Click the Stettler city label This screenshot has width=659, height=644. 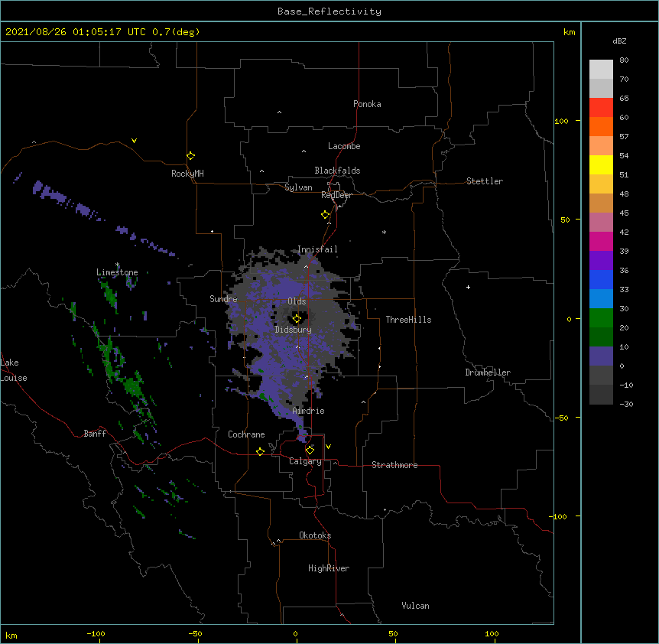pos(485,181)
